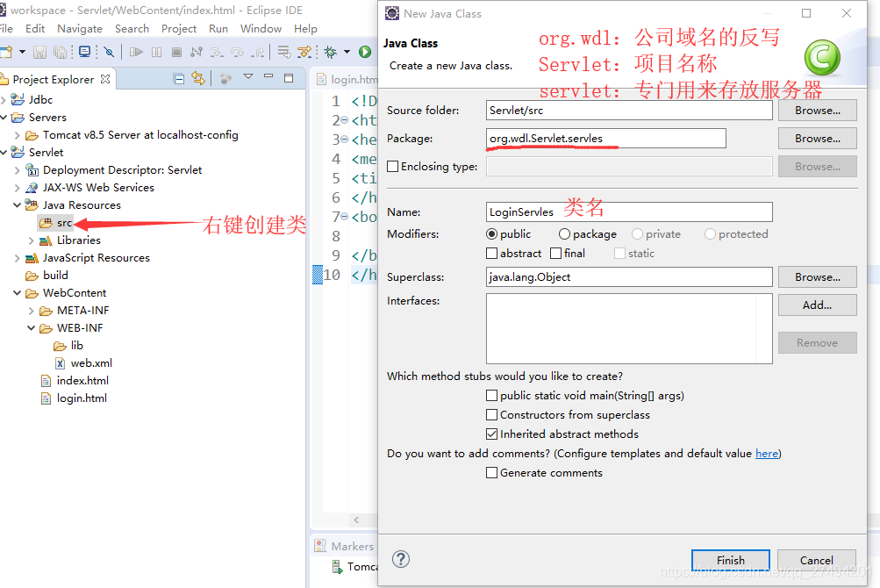Click the Save All toolbar icon

click(60, 53)
